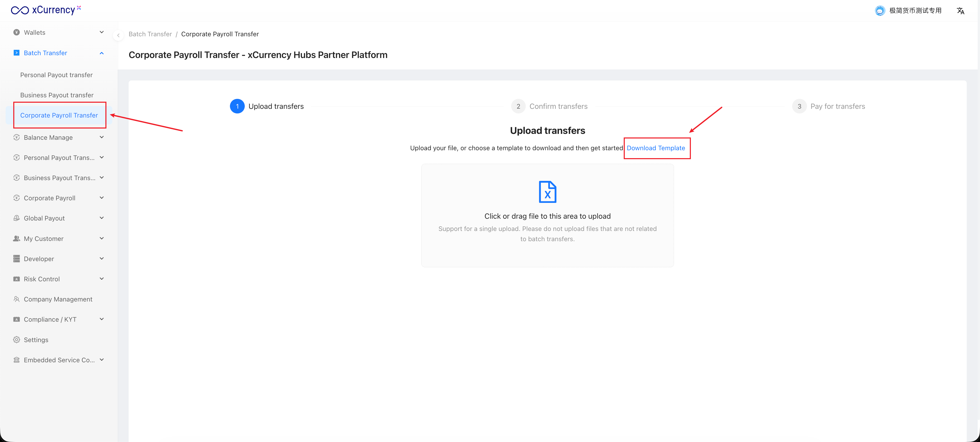The width and height of the screenshot is (980, 442).
Task: Open Personal Payout transfer submenu item
Action: 56,75
